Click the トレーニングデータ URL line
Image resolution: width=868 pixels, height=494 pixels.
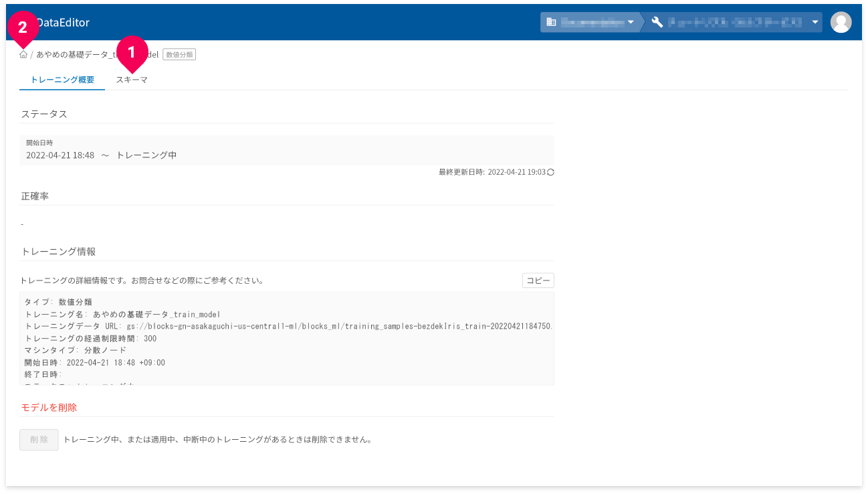tap(288, 327)
